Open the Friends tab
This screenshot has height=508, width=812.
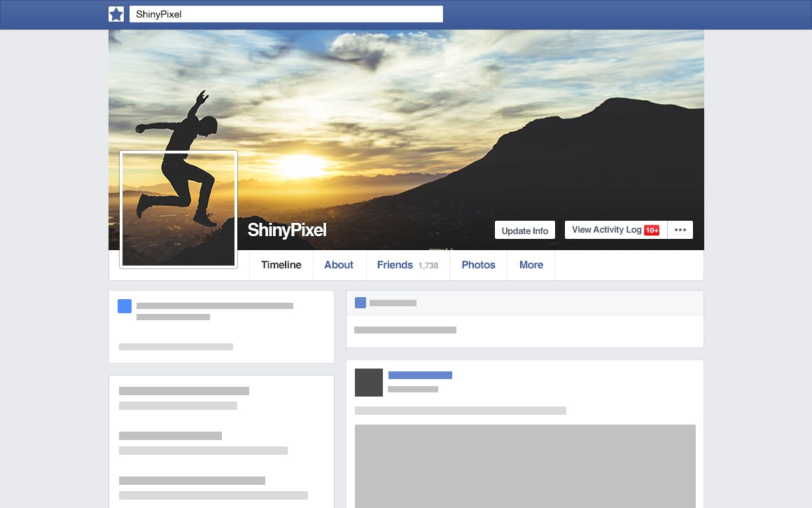(x=407, y=265)
